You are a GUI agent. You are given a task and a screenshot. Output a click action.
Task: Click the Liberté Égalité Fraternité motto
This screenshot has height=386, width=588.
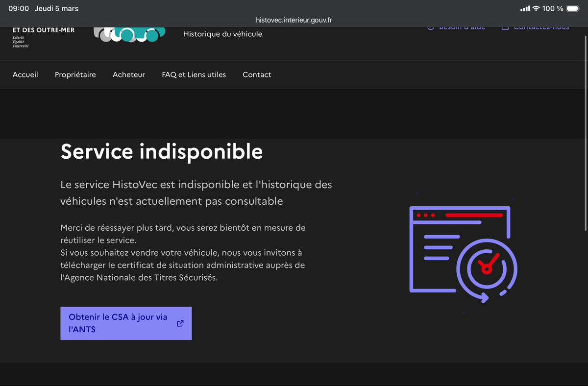(x=21, y=42)
